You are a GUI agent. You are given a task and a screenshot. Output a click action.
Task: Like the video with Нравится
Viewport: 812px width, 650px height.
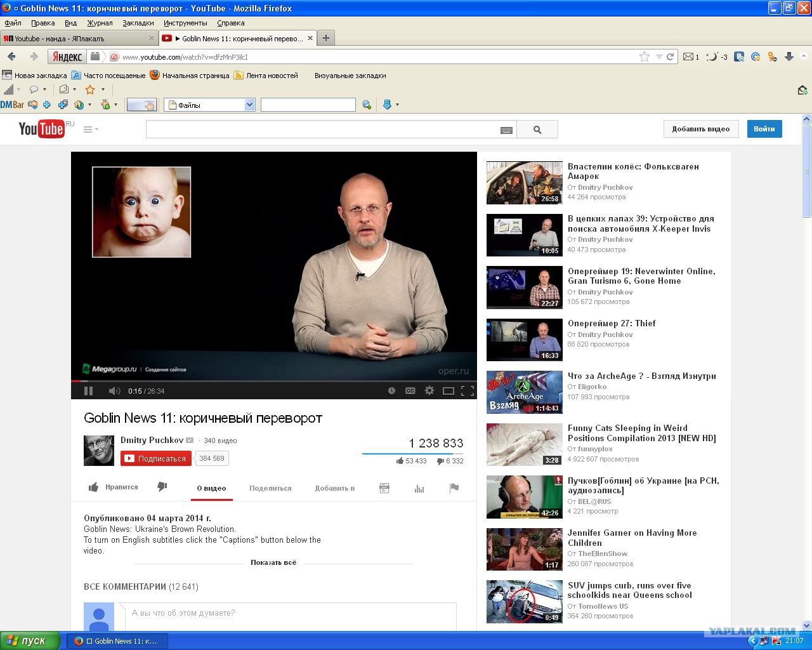tap(114, 487)
